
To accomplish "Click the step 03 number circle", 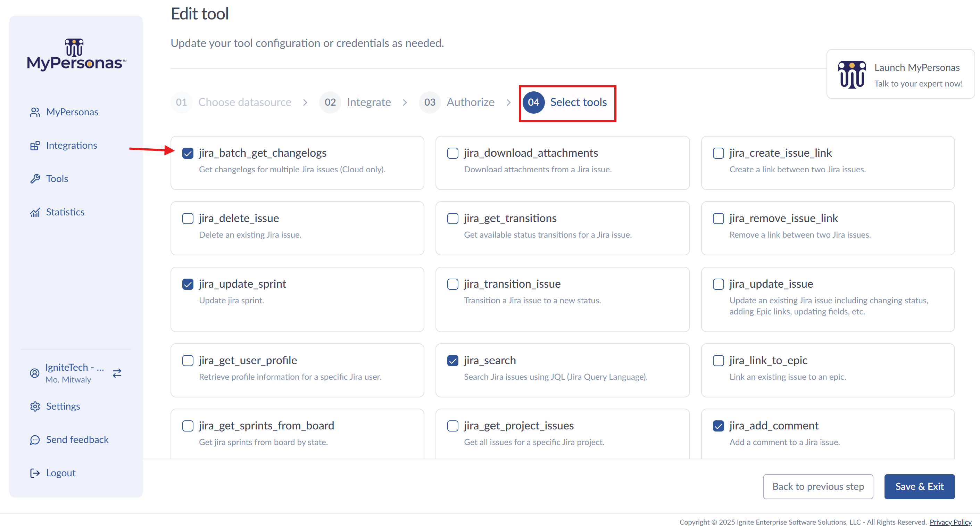I will pos(430,102).
